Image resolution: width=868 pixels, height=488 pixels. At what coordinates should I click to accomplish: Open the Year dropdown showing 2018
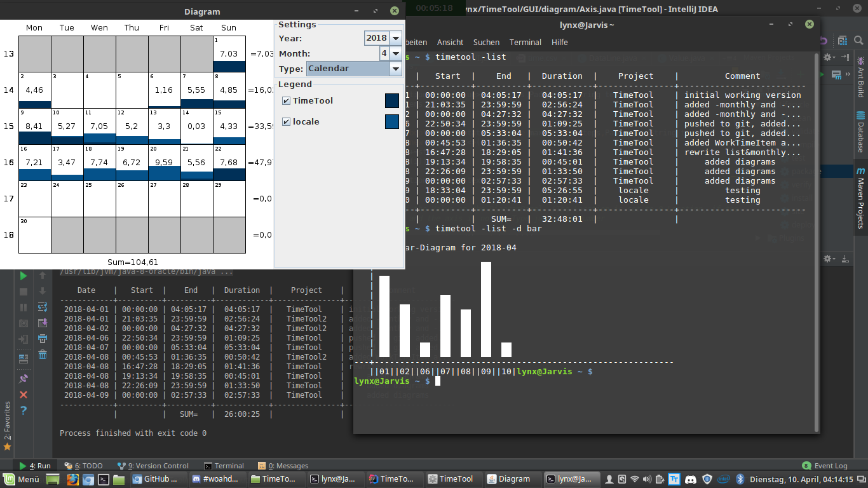click(x=396, y=38)
